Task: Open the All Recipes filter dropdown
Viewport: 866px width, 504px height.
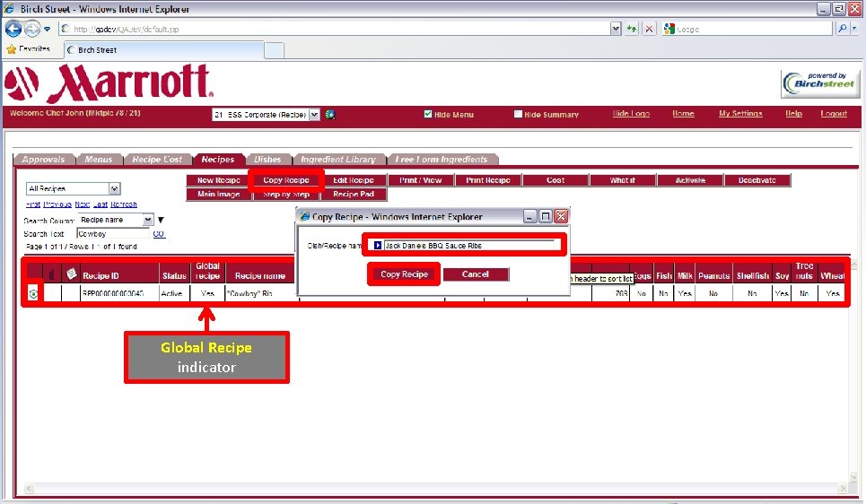Action: click(114, 189)
